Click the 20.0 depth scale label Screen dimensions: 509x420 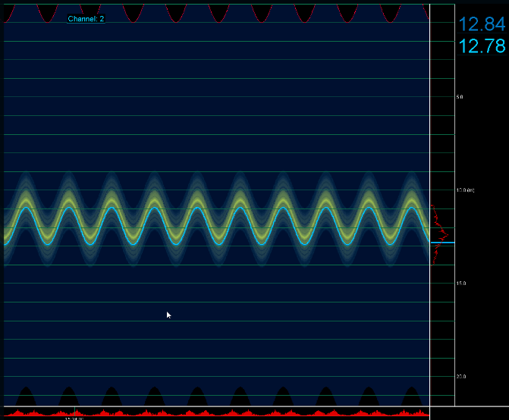[x=461, y=377]
